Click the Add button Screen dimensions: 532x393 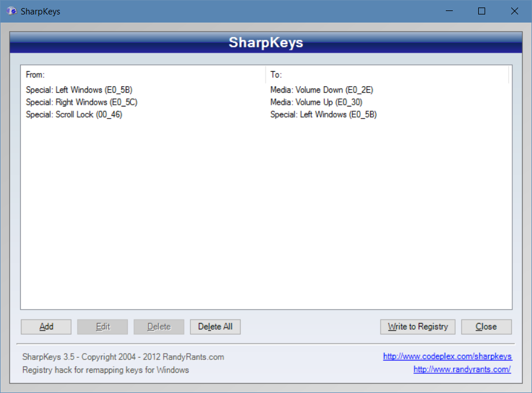tap(46, 327)
